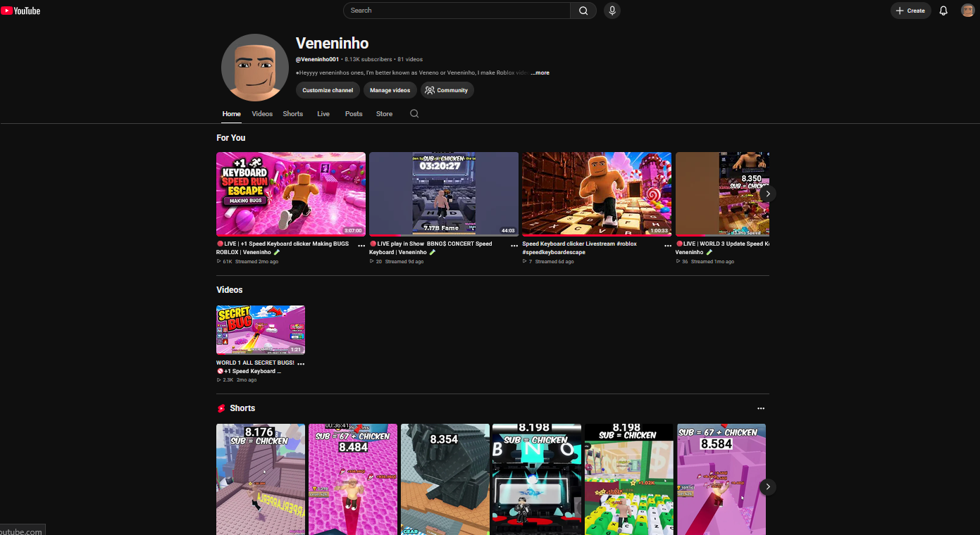This screenshot has height=535, width=980.
Task: Click the 44:03 duration badge
Action: click(508, 230)
